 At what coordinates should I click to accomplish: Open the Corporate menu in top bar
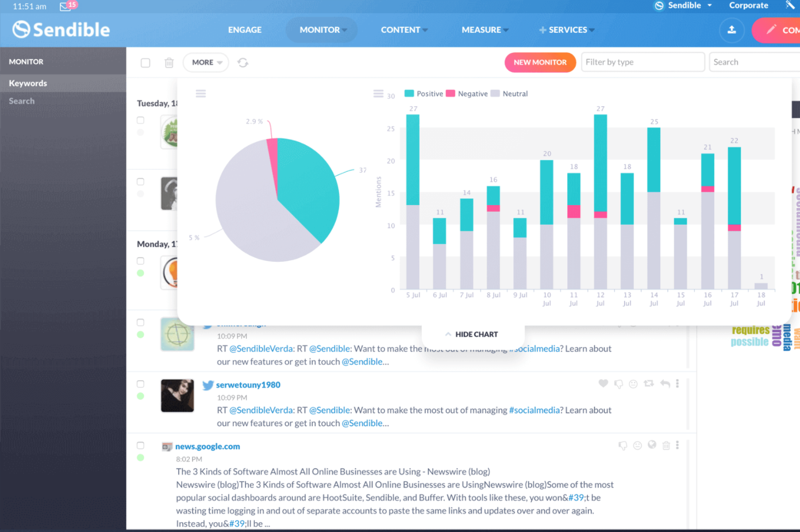click(x=749, y=6)
